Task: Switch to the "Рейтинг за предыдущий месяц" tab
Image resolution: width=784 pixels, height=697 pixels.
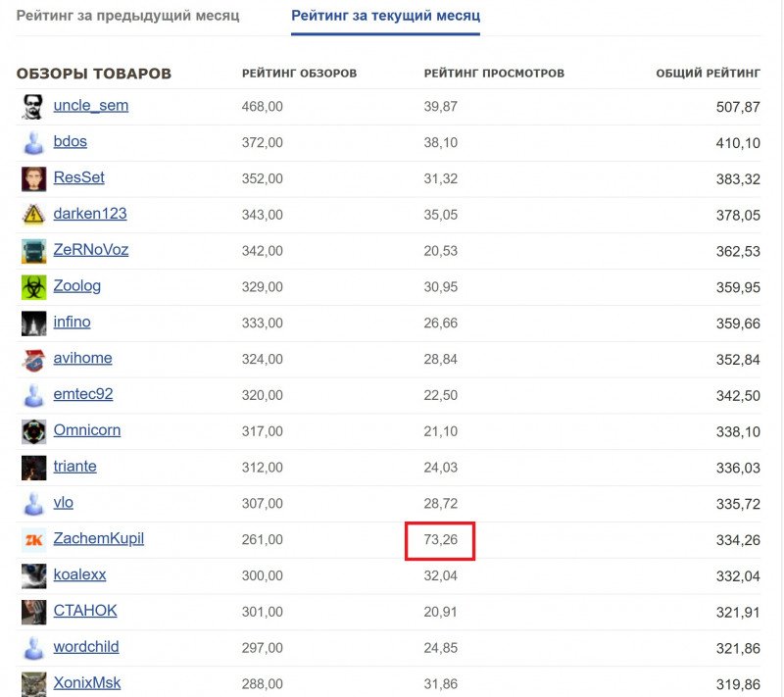Action: click(x=127, y=17)
